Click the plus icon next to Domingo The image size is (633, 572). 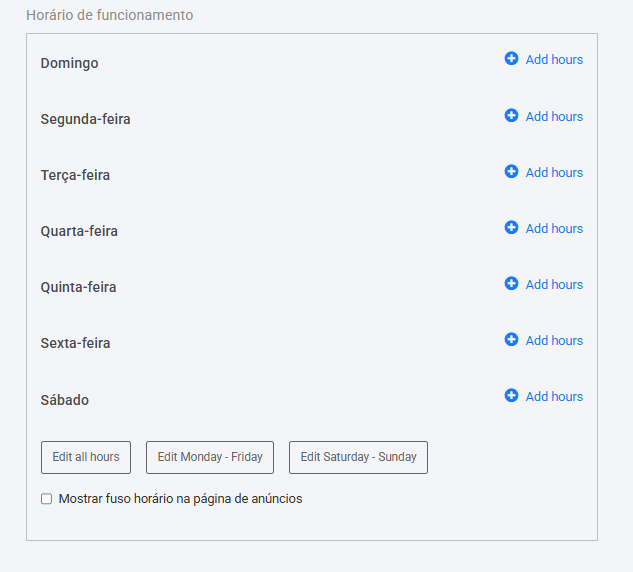(511, 59)
